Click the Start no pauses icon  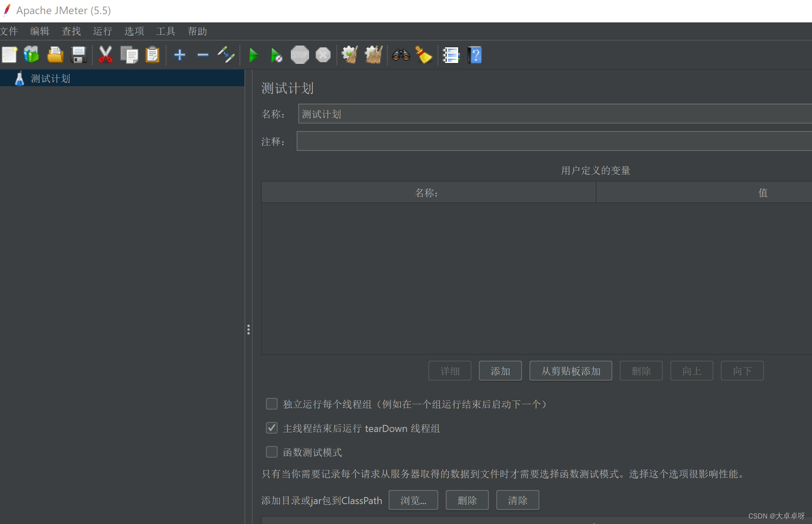[x=276, y=55]
